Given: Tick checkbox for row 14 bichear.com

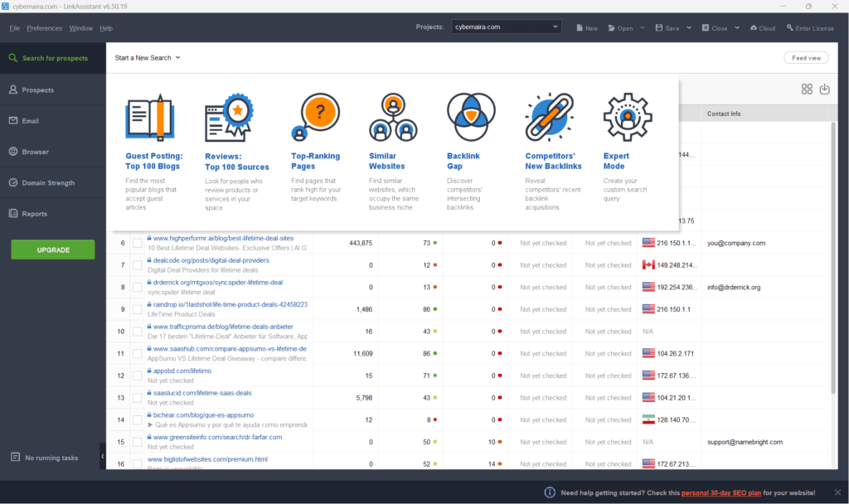Looking at the screenshot, I should click(x=138, y=420).
